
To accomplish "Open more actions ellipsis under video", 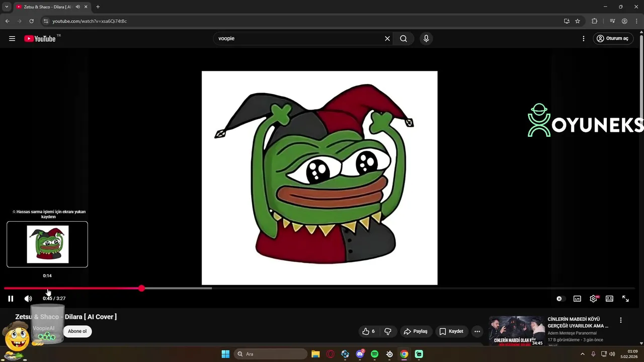I will point(477,331).
